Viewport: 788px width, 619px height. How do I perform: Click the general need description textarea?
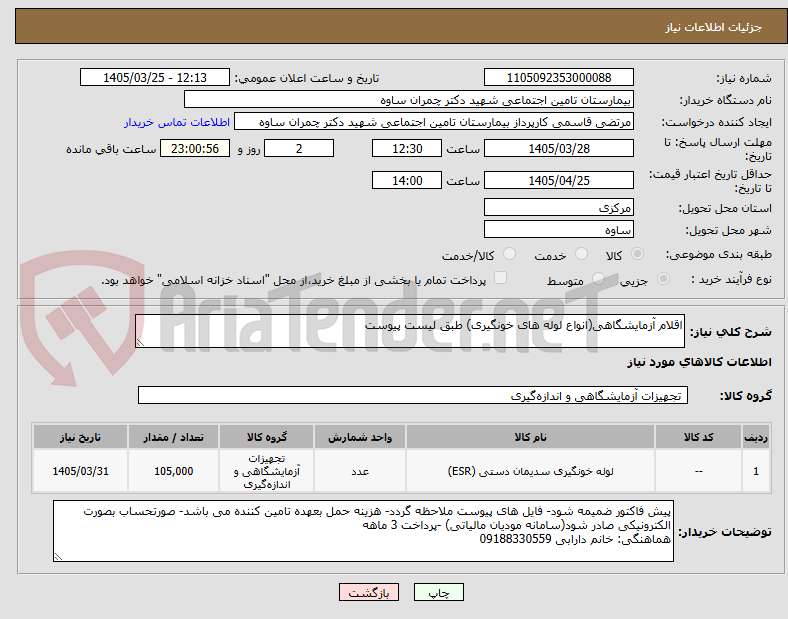[x=410, y=331]
